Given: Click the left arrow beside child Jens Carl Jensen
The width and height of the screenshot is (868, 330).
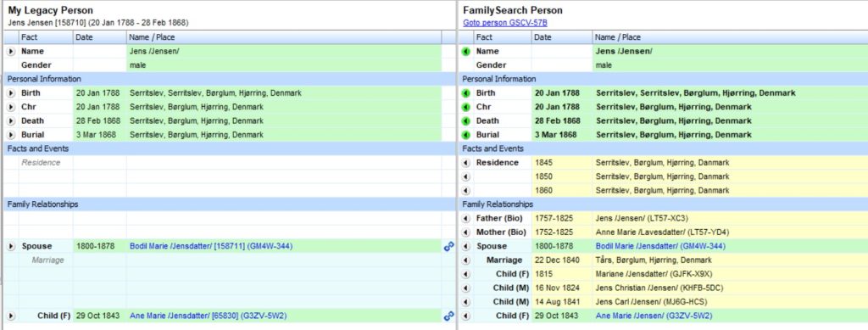Looking at the screenshot, I should tap(465, 302).
